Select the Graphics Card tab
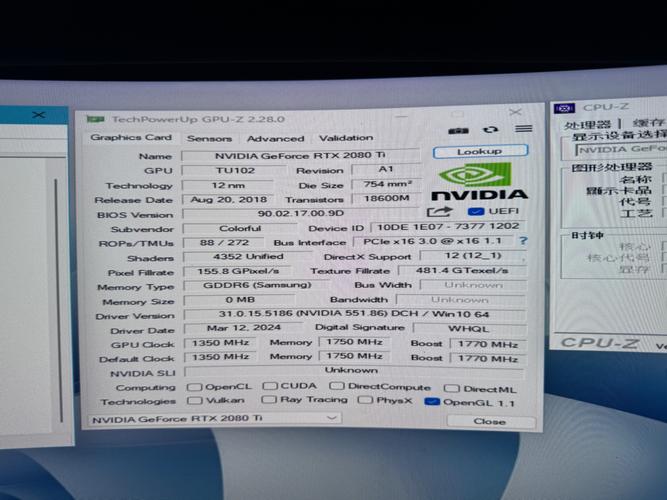This screenshot has height=500, width=667. pos(131,137)
